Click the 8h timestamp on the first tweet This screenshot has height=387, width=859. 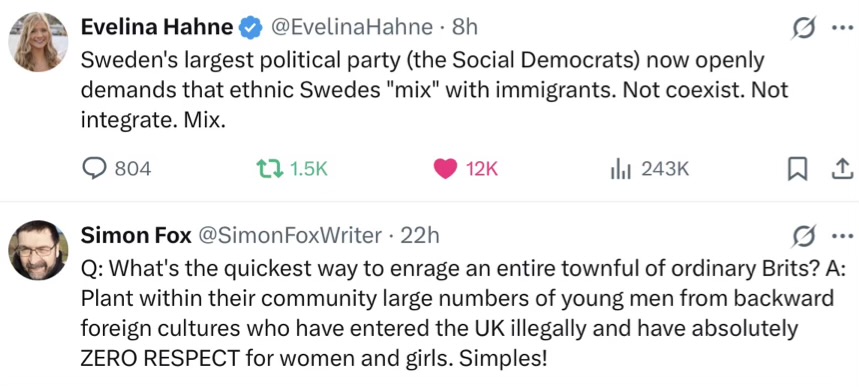(465, 27)
